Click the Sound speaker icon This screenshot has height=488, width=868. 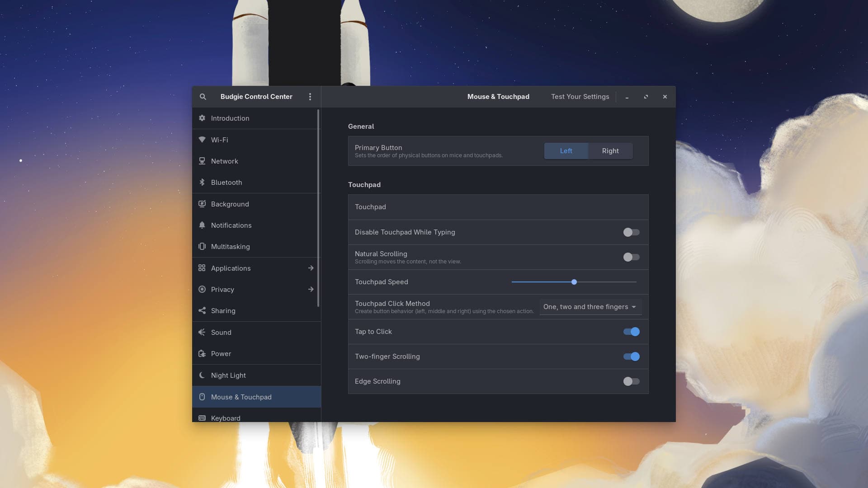(202, 332)
